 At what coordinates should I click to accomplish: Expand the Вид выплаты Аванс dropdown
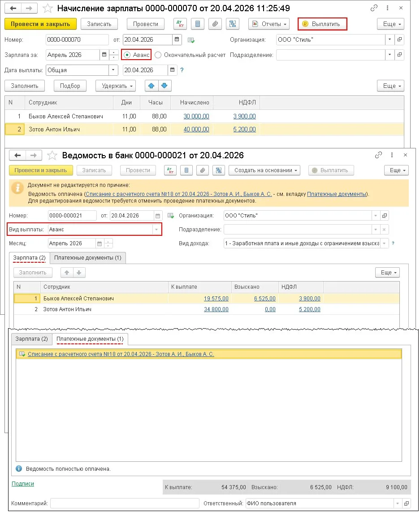click(x=156, y=230)
